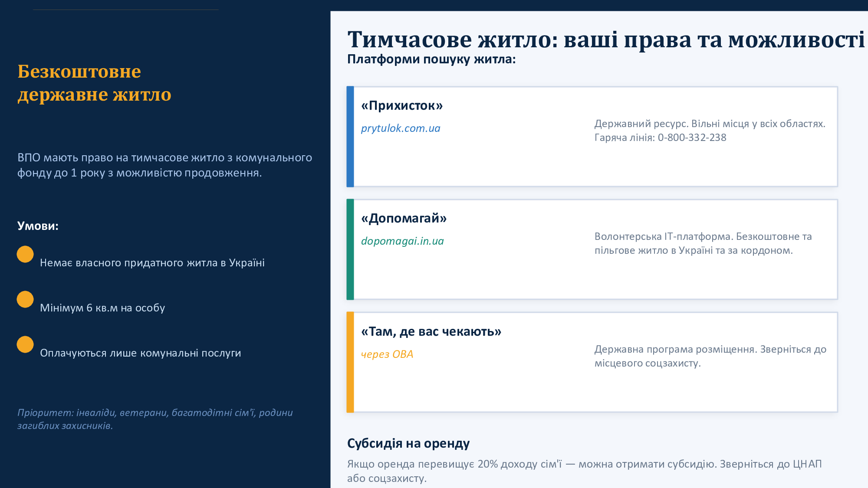
Task: Click the 'Субсидія на оренду' heading
Action: (x=408, y=443)
